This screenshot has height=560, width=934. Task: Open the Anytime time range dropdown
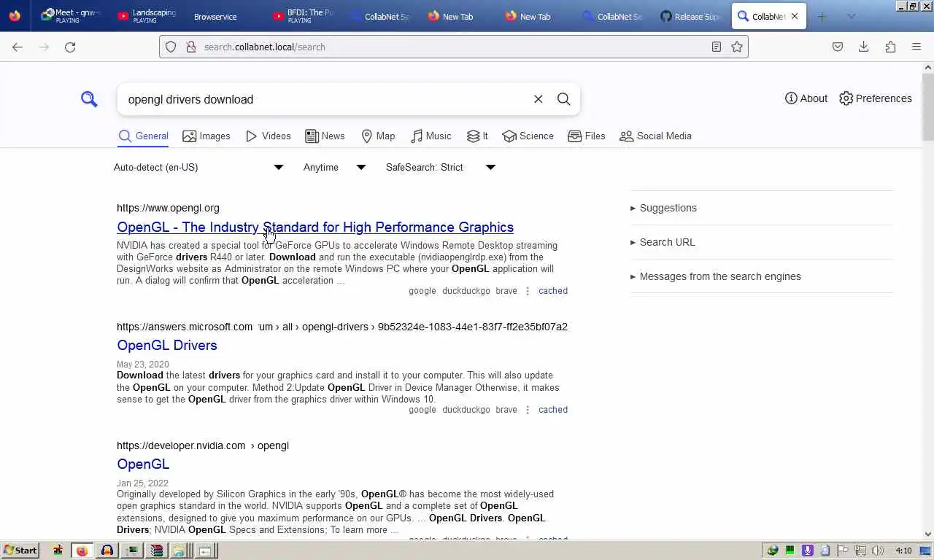(334, 168)
